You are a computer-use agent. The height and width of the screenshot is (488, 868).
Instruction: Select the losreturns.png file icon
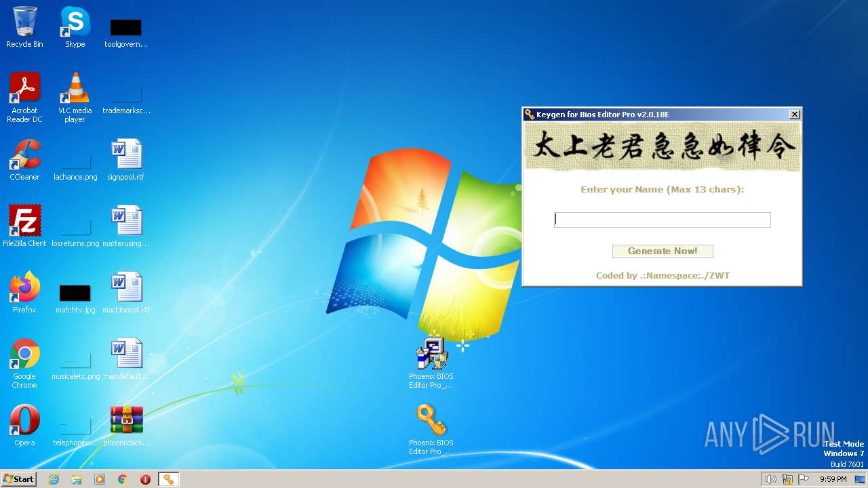pos(75,232)
